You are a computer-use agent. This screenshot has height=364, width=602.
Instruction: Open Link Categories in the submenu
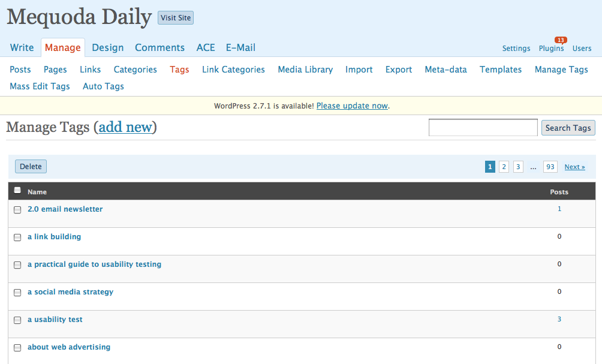[233, 70]
